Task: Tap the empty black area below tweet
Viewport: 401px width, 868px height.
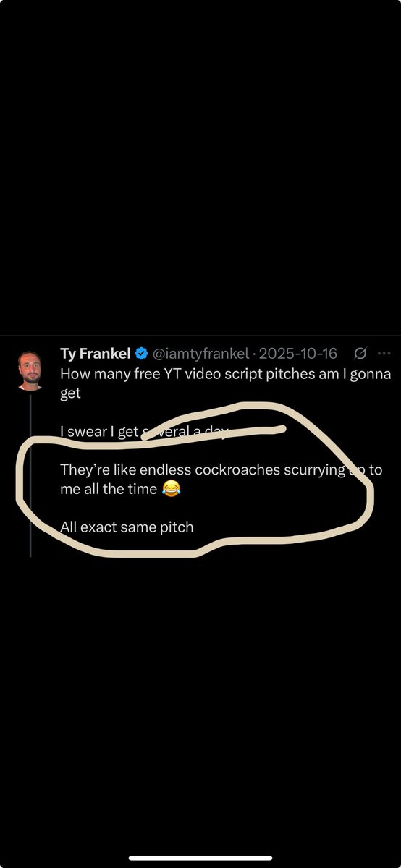Action: pyautogui.click(x=200, y=702)
